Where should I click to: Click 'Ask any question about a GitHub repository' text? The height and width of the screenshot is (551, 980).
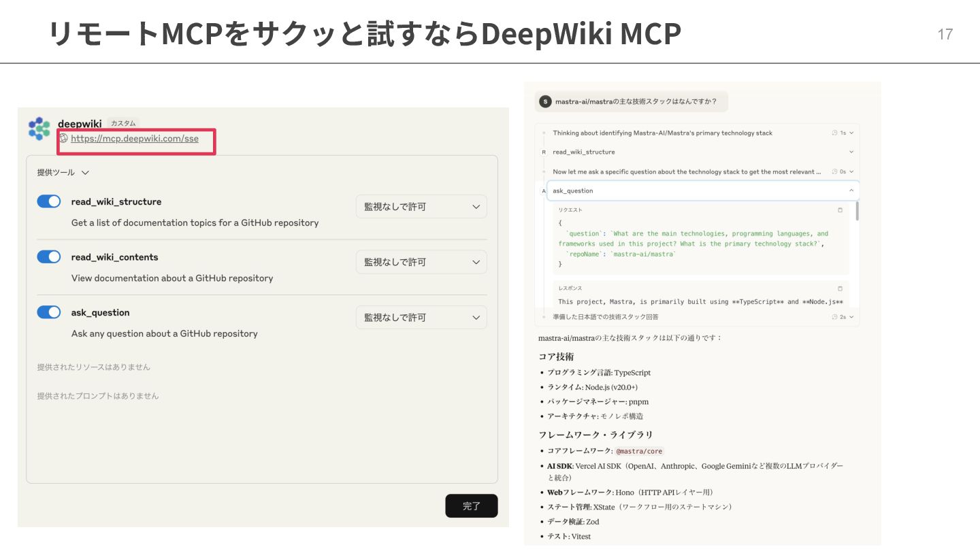pos(165,334)
